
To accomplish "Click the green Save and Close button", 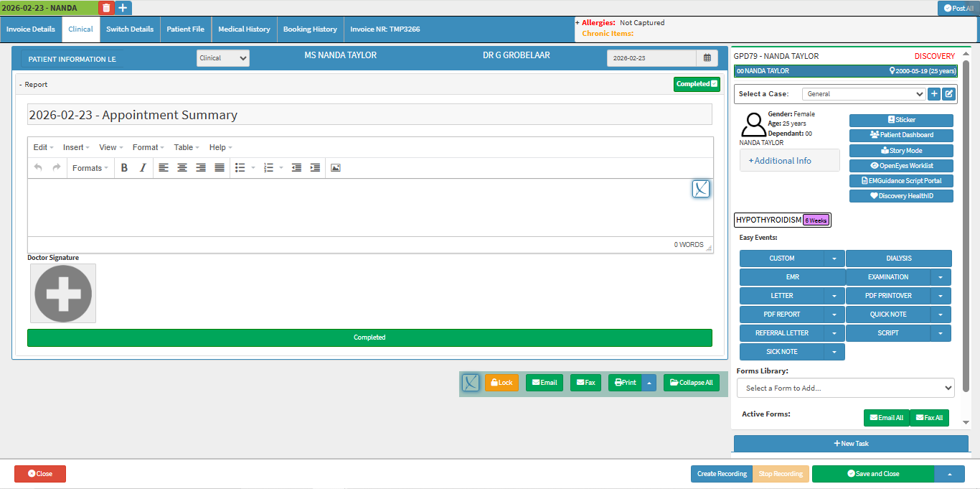I will coord(873,474).
